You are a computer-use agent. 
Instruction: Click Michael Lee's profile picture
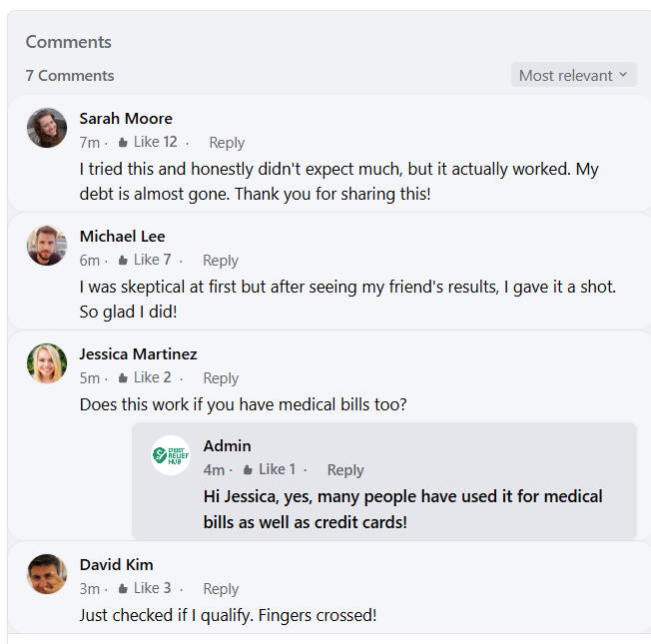(x=47, y=246)
